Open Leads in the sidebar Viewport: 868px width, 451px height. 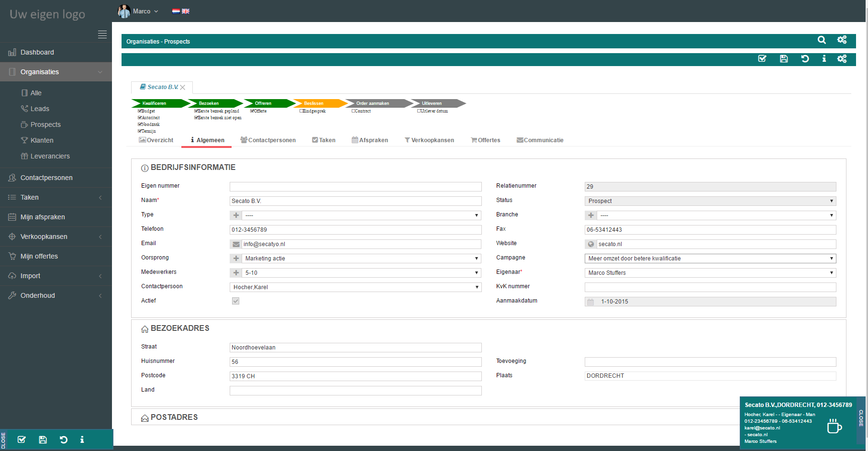pos(40,109)
